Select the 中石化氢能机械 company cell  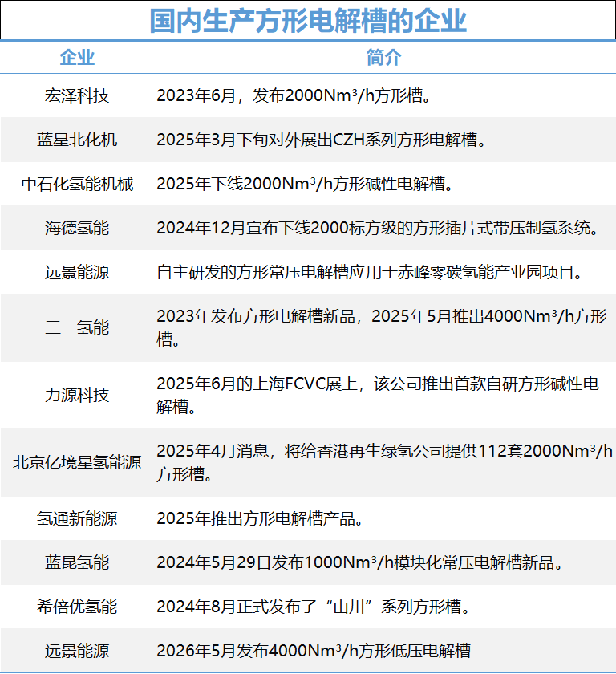click(77, 184)
